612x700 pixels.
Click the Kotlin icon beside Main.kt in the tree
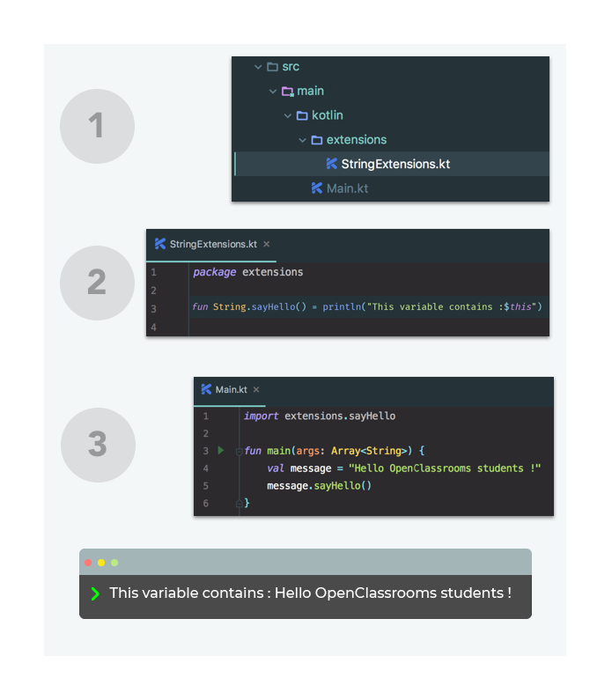pos(317,188)
